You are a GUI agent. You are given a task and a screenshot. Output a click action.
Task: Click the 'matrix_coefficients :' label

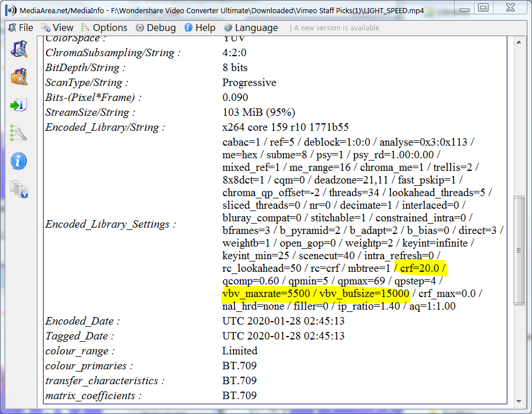(x=93, y=396)
